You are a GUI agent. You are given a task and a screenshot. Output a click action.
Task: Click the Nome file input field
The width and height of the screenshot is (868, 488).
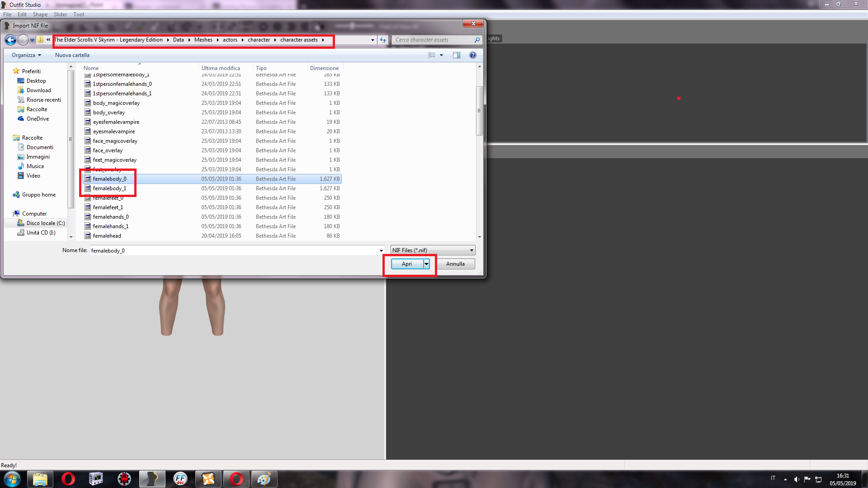[234, 250]
